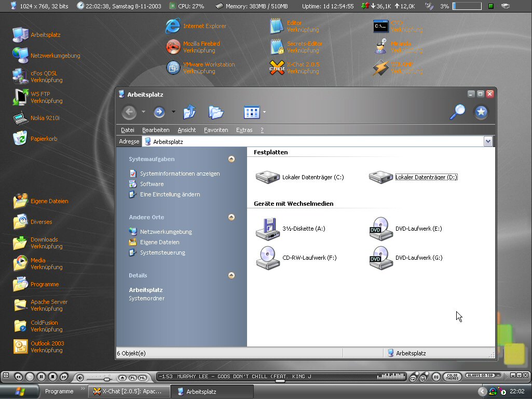532x399 pixels.
Task: Toggle the Winamp Always On Top button
Action: [480, 375]
